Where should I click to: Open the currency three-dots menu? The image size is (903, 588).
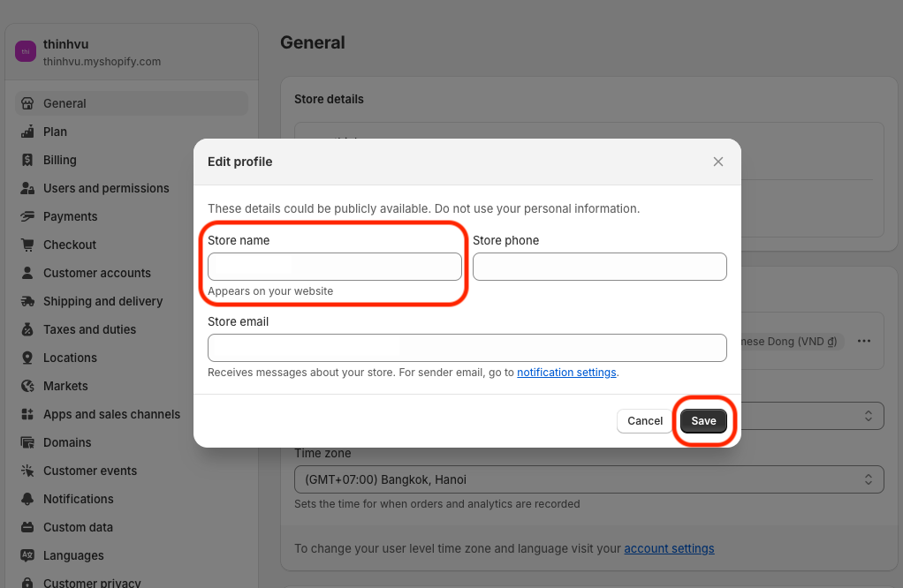click(864, 341)
